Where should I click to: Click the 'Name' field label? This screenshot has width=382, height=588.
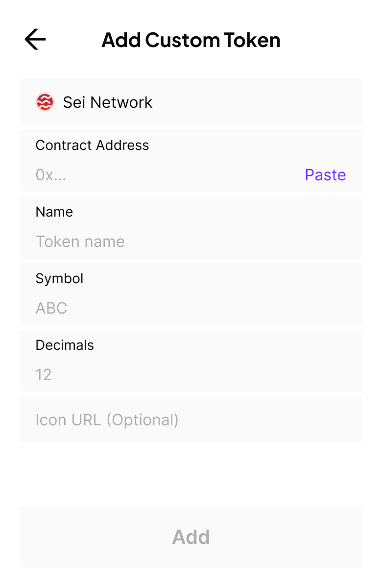coord(54,212)
